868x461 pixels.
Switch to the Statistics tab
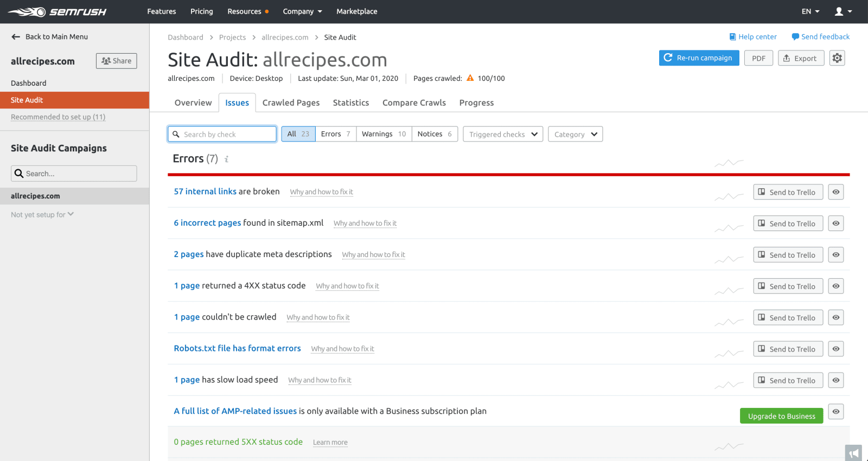pyautogui.click(x=351, y=103)
